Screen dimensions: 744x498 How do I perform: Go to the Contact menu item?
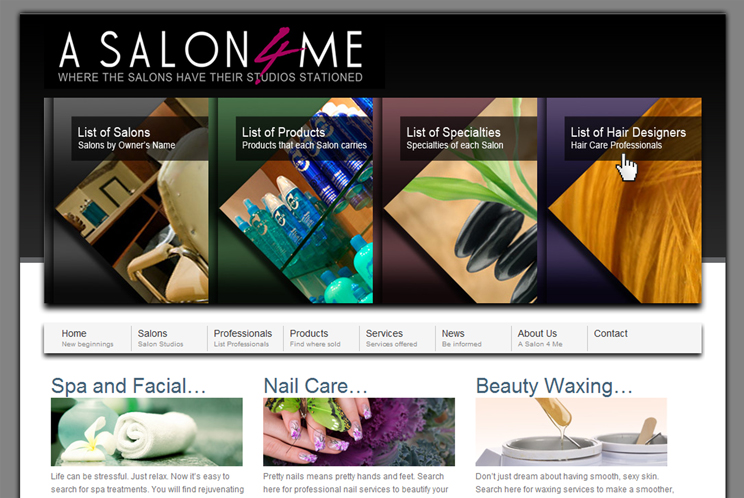(611, 334)
